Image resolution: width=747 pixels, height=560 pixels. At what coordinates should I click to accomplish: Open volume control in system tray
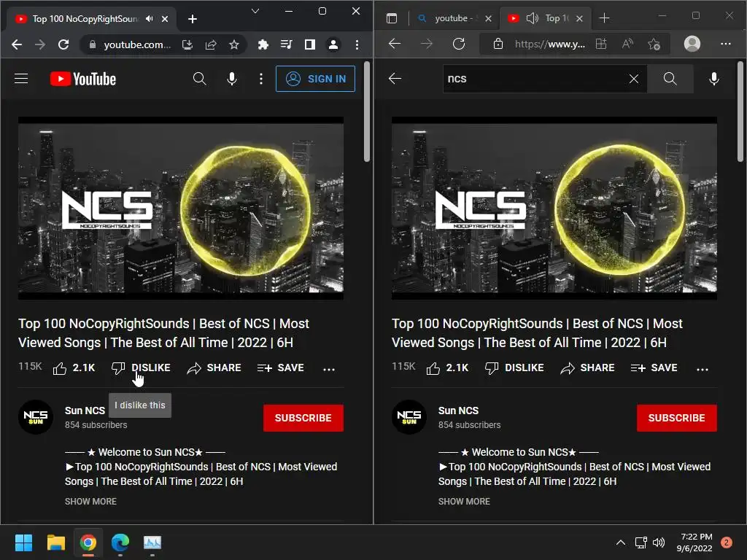pos(659,542)
